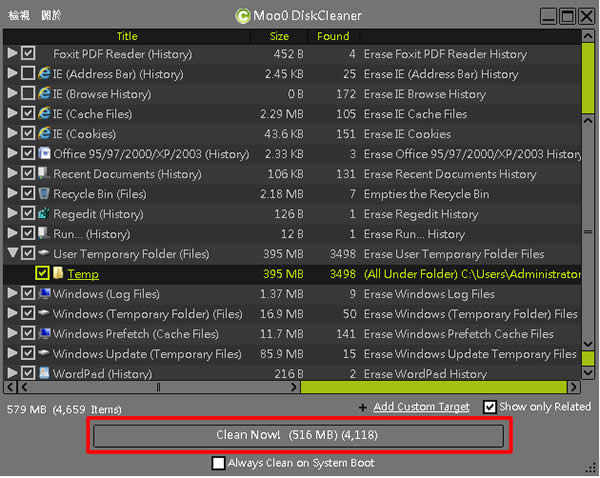Click the Moo0 DiskCleaner logo icon
This screenshot has width=600, height=478.
click(x=243, y=16)
